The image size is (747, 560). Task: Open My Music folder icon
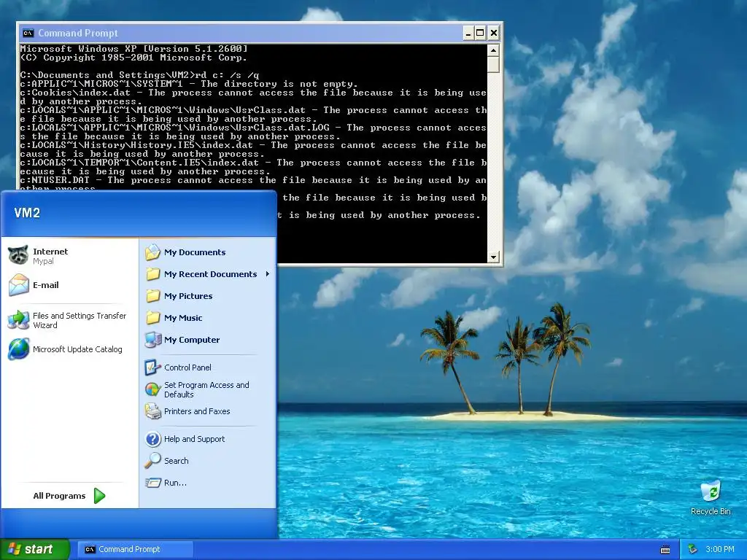pos(153,318)
